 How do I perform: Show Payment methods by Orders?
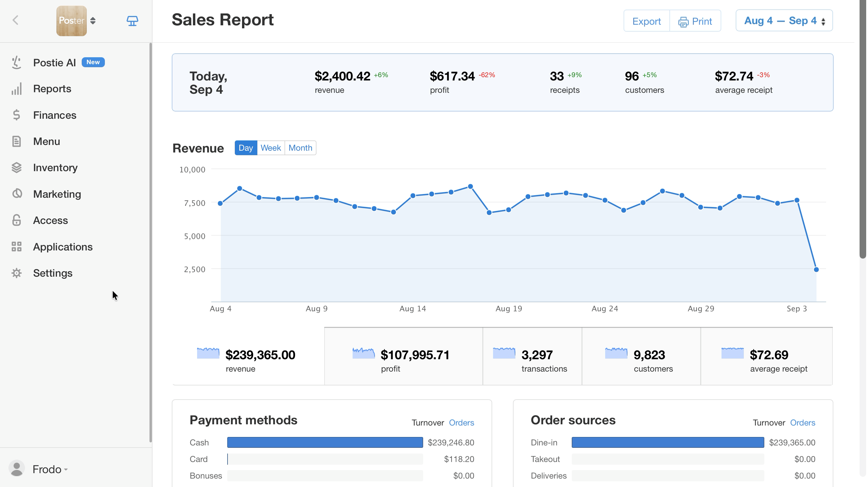pyautogui.click(x=461, y=423)
